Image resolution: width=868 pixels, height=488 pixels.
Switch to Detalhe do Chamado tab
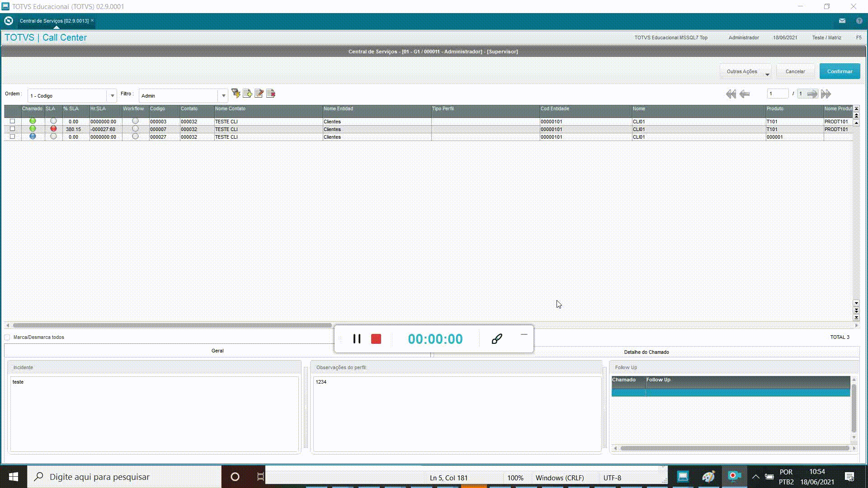point(646,352)
